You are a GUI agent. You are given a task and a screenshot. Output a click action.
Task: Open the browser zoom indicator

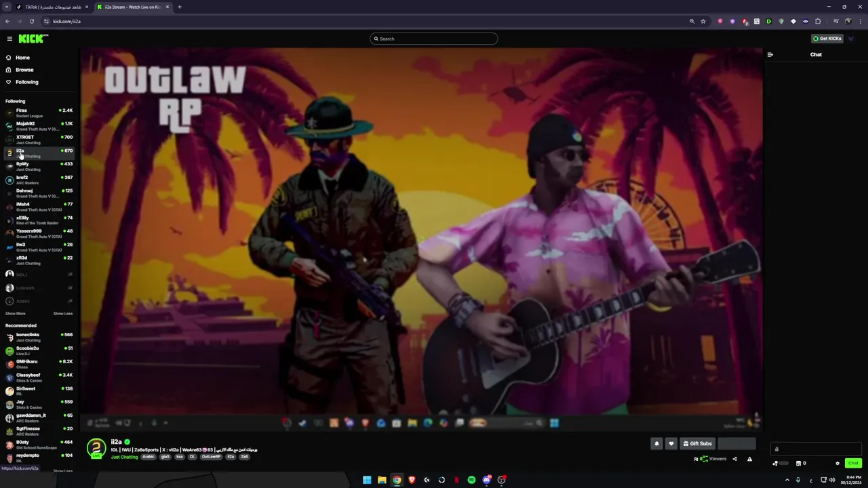(x=692, y=21)
